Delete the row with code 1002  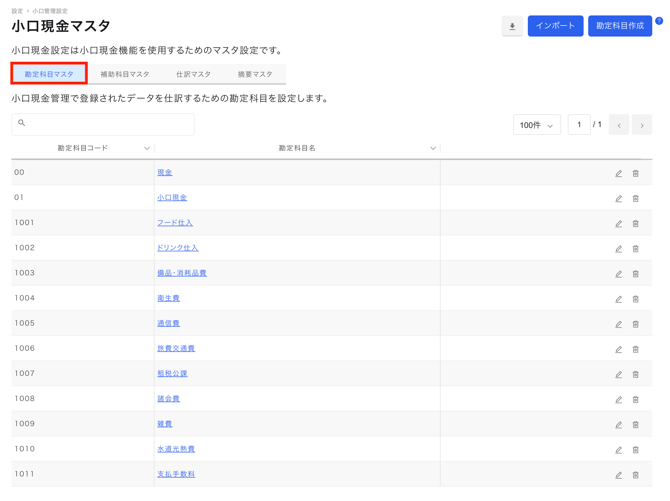click(x=635, y=249)
